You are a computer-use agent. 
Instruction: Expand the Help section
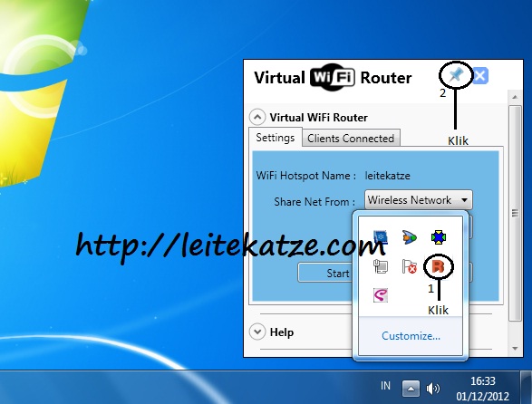(x=257, y=332)
